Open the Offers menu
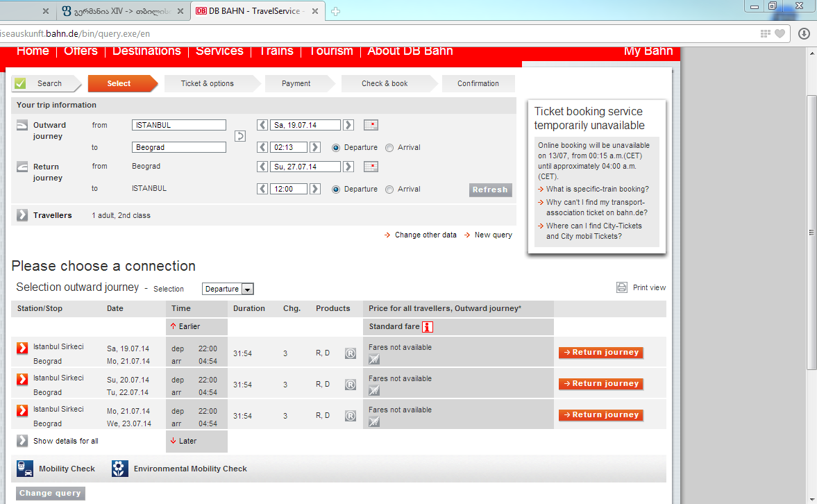Image resolution: width=817 pixels, height=504 pixels. click(x=81, y=51)
